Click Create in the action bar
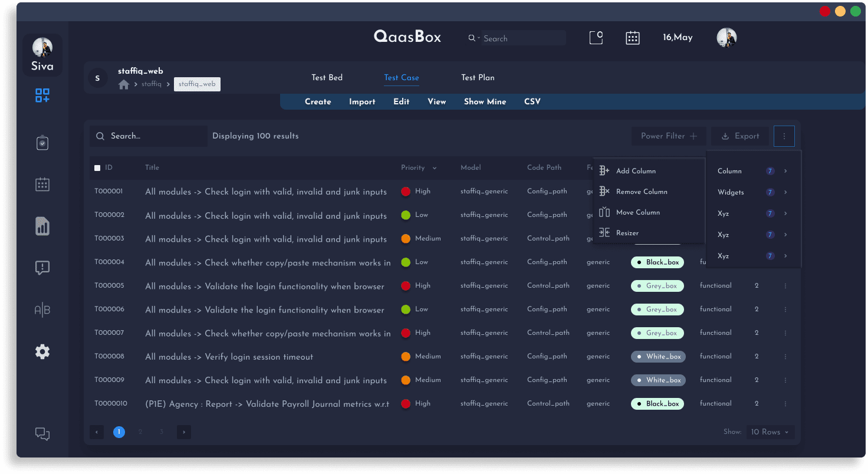The width and height of the screenshot is (868, 474). [x=318, y=102]
